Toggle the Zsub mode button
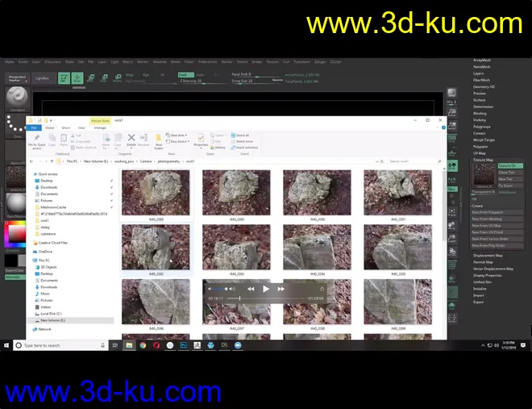 coord(201,75)
